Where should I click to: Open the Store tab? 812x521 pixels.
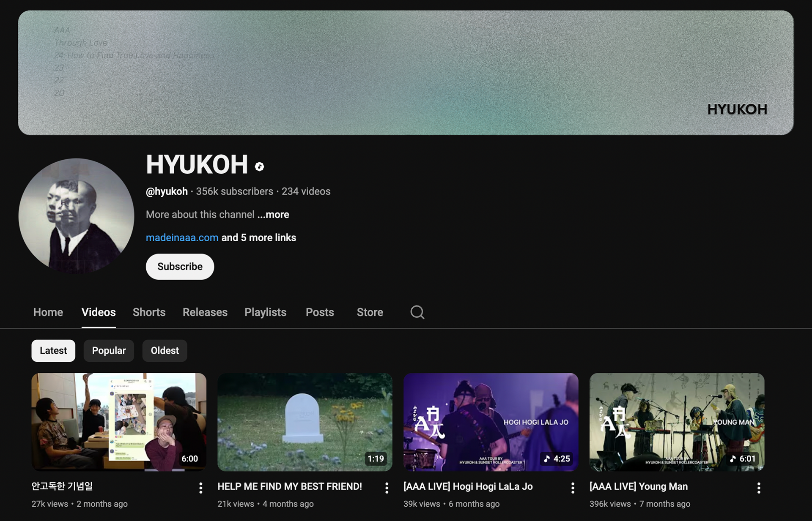click(x=370, y=312)
